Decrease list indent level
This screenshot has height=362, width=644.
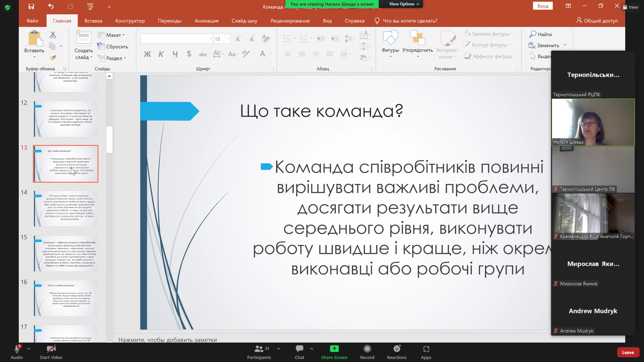(321, 39)
